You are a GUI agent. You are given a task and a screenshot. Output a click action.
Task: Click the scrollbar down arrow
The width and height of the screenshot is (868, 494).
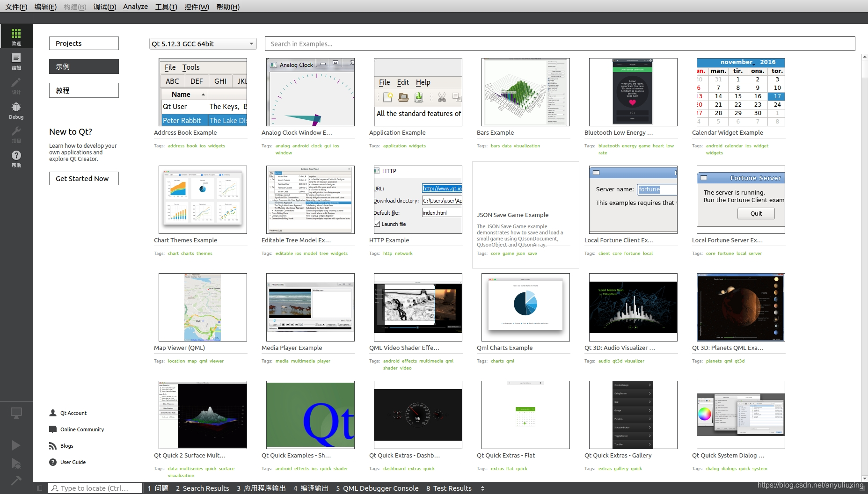pos(864,478)
